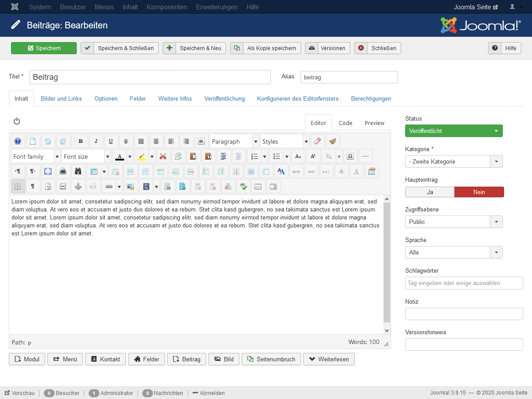Open the Komponenten menu
Viewport: 532px width, 399px height.
pos(167,7)
